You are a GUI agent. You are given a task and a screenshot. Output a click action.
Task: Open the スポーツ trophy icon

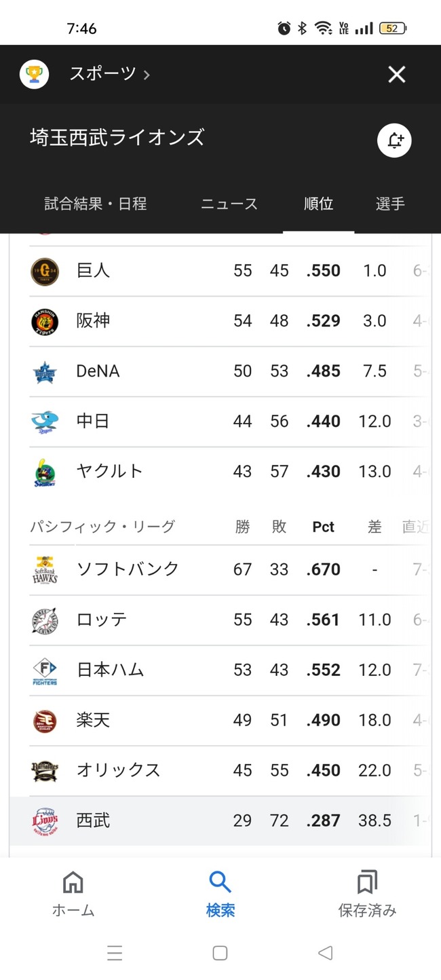[x=34, y=74]
